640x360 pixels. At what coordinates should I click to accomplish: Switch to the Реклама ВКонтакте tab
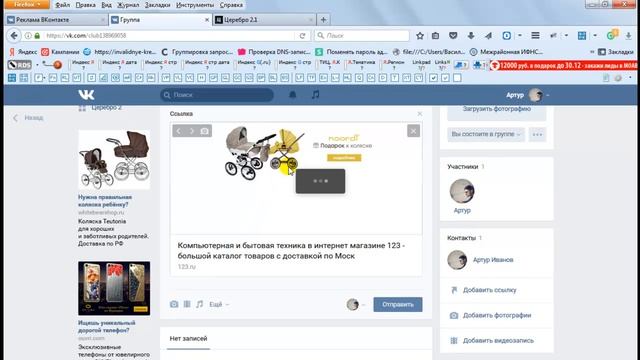pyautogui.click(x=56, y=20)
